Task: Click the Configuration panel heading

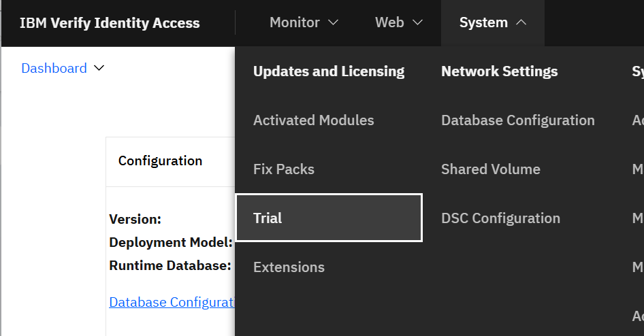Action: 160,161
